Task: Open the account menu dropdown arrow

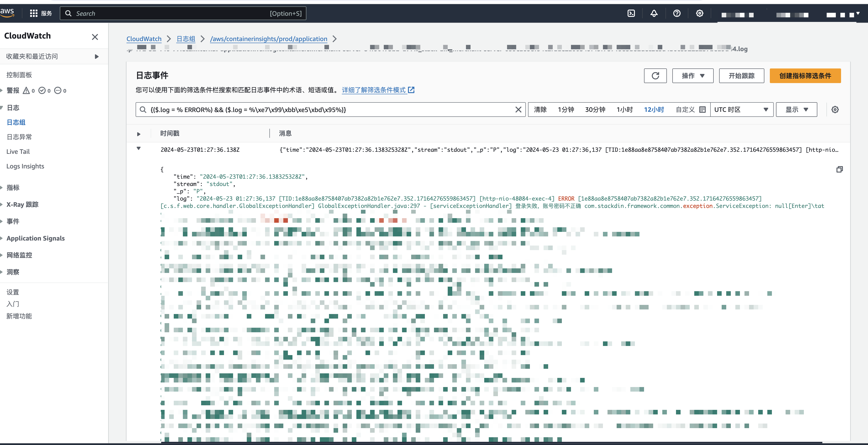Action: [858, 13]
